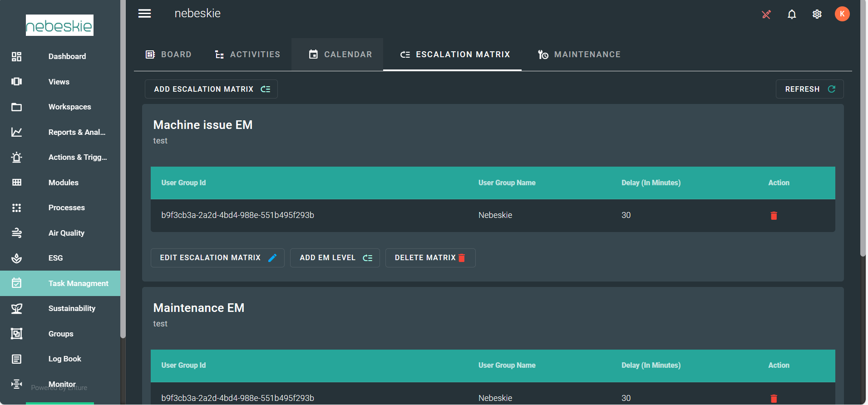Click the ESG sidebar icon
868x405 pixels.
[x=17, y=258]
